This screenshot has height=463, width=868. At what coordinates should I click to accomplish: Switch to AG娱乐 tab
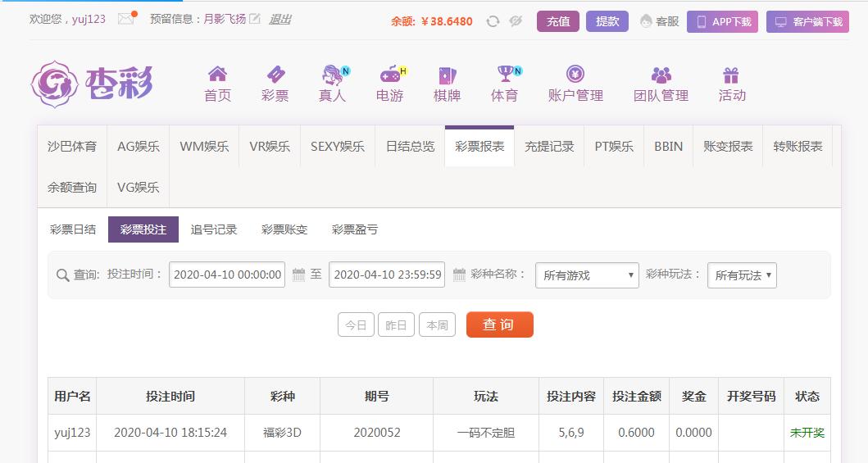pos(139,147)
